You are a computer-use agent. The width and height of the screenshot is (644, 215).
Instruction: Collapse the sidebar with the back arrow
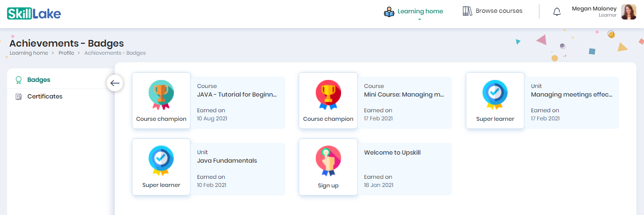tap(115, 83)
